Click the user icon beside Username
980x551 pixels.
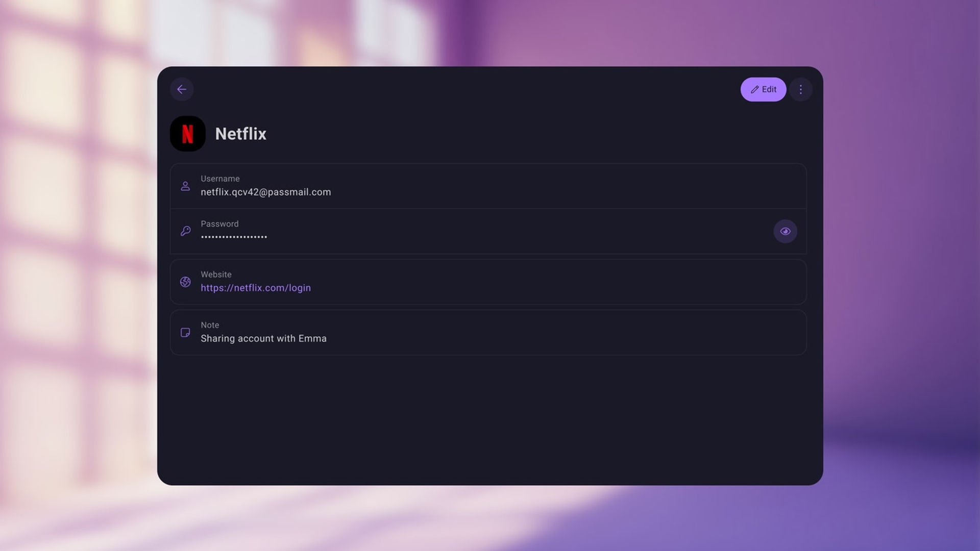(185, 186)
